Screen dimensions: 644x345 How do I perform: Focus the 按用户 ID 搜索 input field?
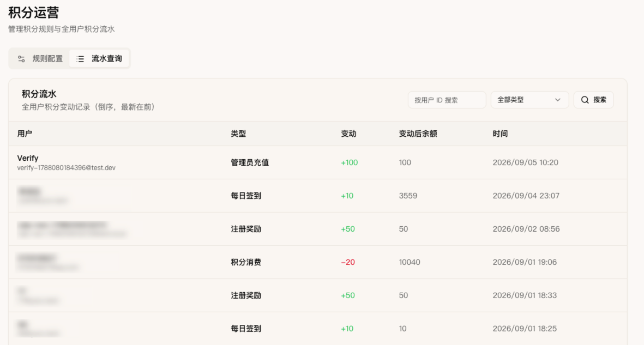[447, 100]
